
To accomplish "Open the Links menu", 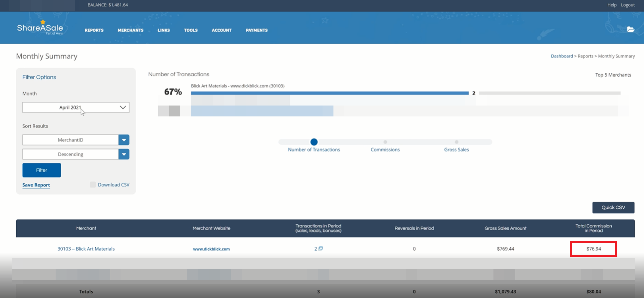I will (164, 30).
